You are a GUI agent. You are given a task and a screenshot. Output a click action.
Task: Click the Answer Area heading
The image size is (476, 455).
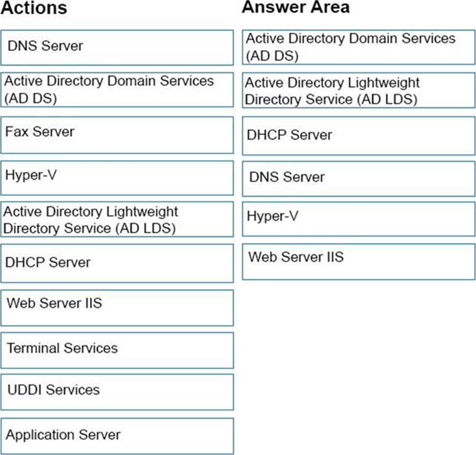tap(296, 7)
